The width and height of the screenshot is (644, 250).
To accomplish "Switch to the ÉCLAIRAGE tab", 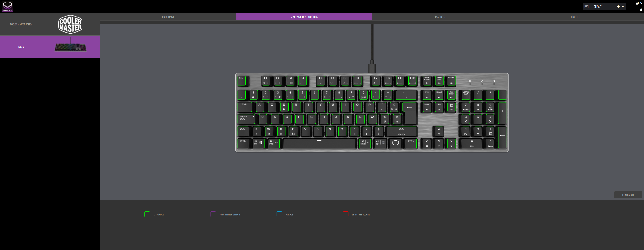I will 168,17.
